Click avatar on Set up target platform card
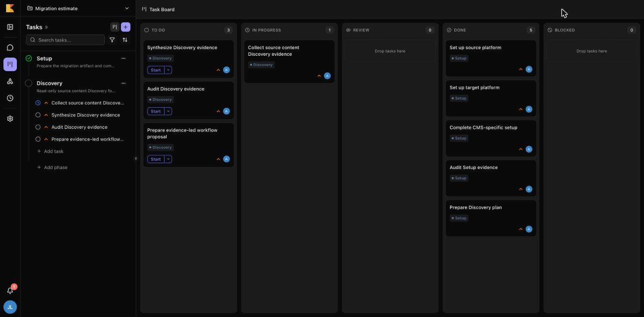Screen dimensions: 644x317 pyautogui.click(x=529, y=109)
